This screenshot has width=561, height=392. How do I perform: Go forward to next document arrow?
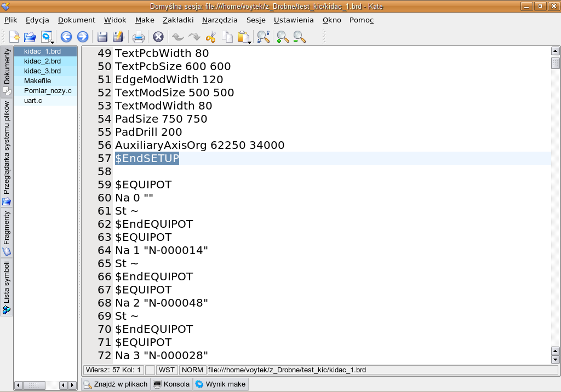pyautogui.click(x=83, y=37)
